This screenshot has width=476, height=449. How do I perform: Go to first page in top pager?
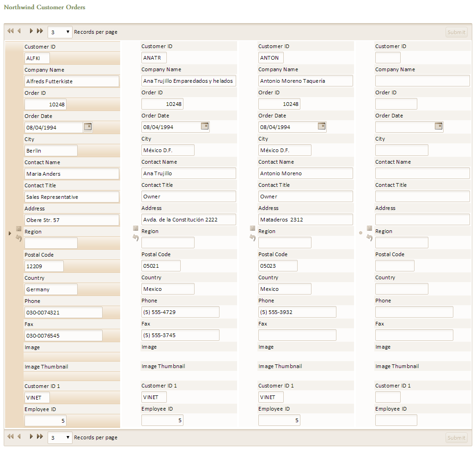tap(10, 31)
